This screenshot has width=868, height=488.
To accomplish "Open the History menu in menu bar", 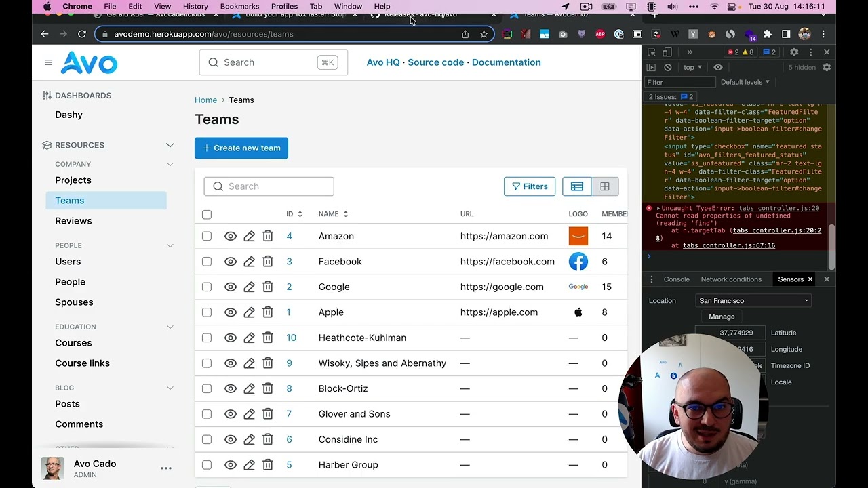I will click(195, 6).
